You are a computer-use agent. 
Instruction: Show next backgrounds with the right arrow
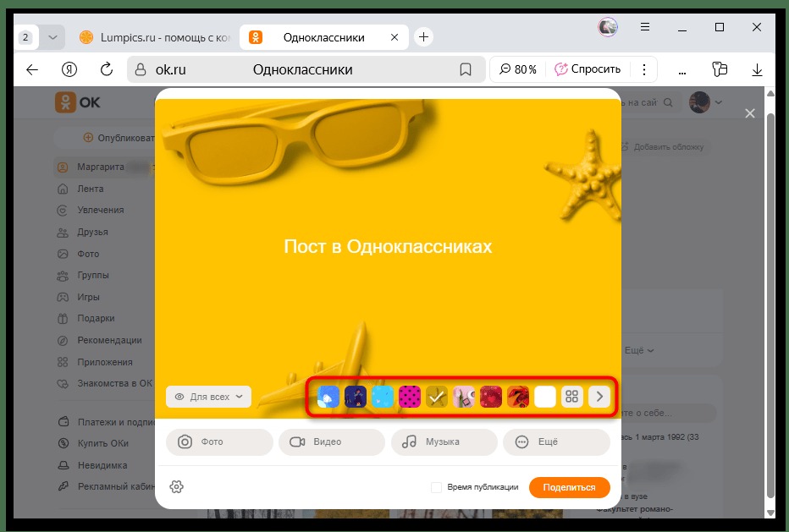point(599,397)
